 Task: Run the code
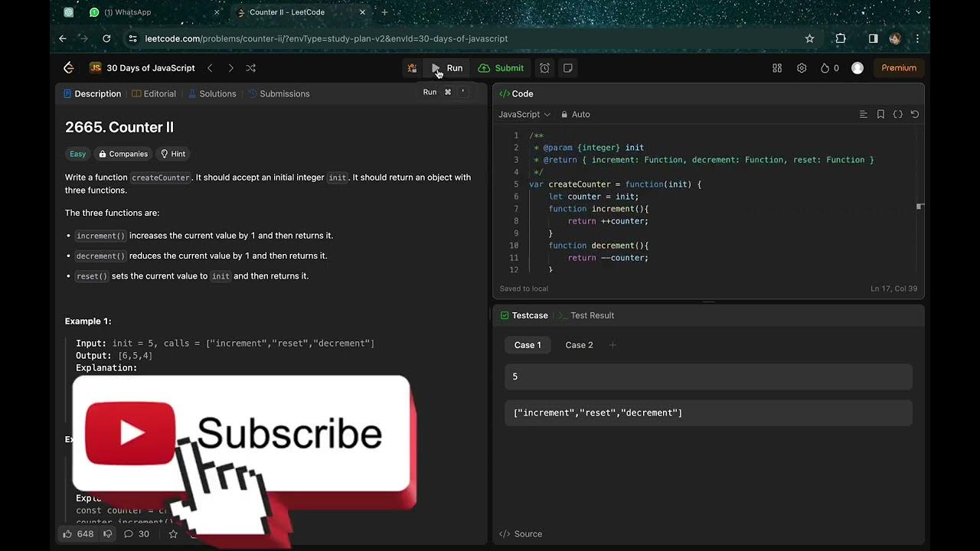446,68
